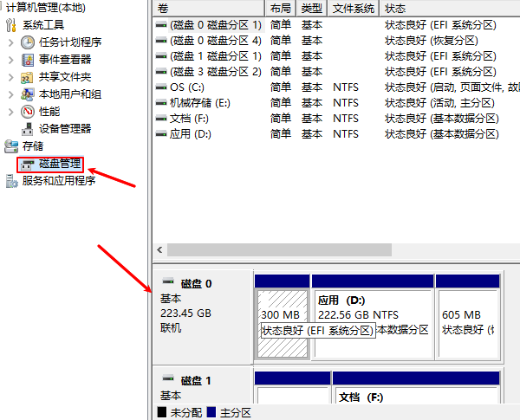Viewport: 520px width, 420px height.
Task: Select 服务和应用程序 in the tree
Action: [x=59, y=181]
